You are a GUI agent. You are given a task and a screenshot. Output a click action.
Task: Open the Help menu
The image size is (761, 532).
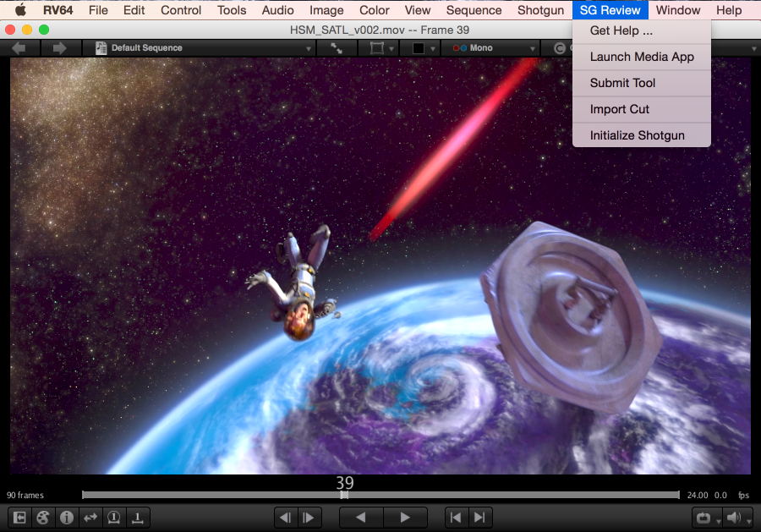[x=729, y=9]
